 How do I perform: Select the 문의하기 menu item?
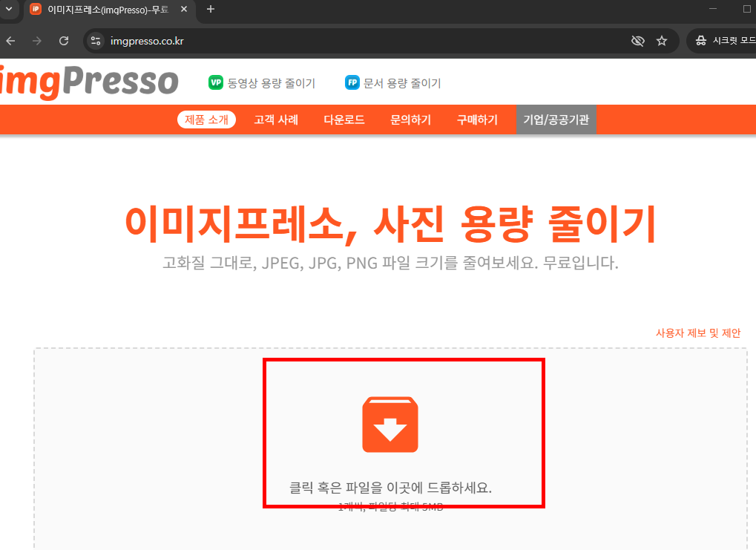410,120
